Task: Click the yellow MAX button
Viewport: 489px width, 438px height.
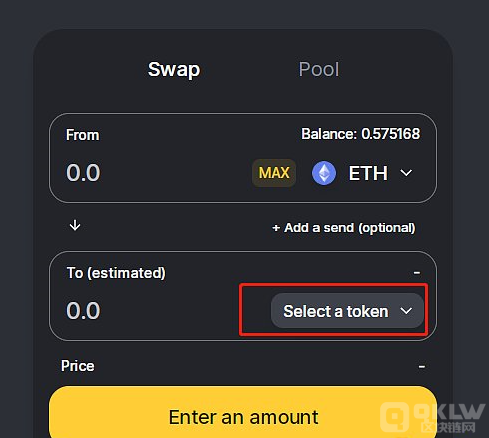Action: (274, 173)
